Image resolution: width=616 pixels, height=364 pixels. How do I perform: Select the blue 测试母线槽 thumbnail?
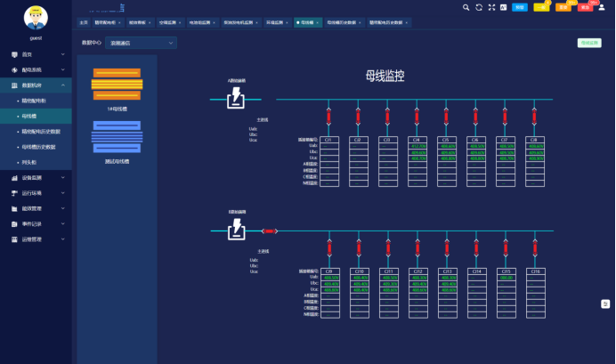118,137
